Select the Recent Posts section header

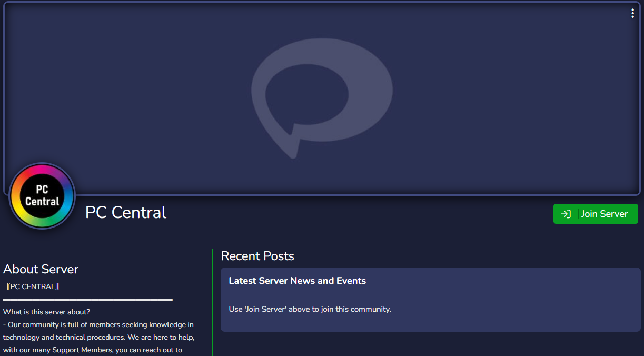tap(257, 256)
